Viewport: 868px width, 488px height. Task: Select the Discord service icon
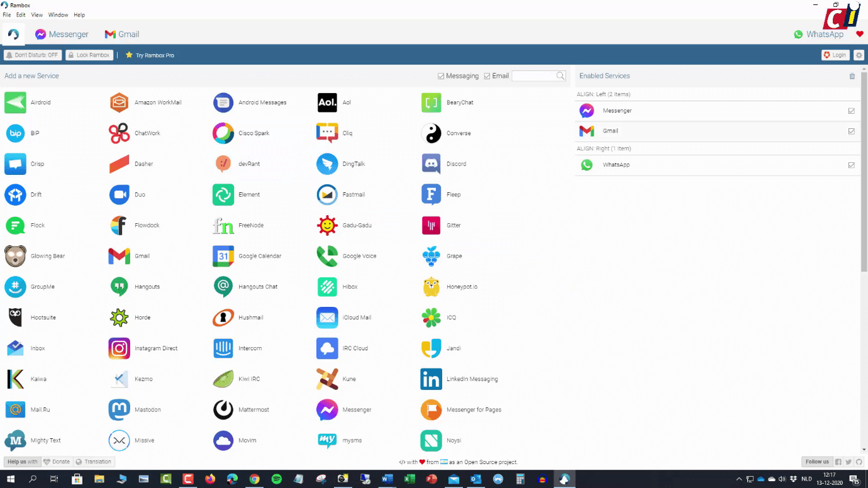click(x=431, y=164)
